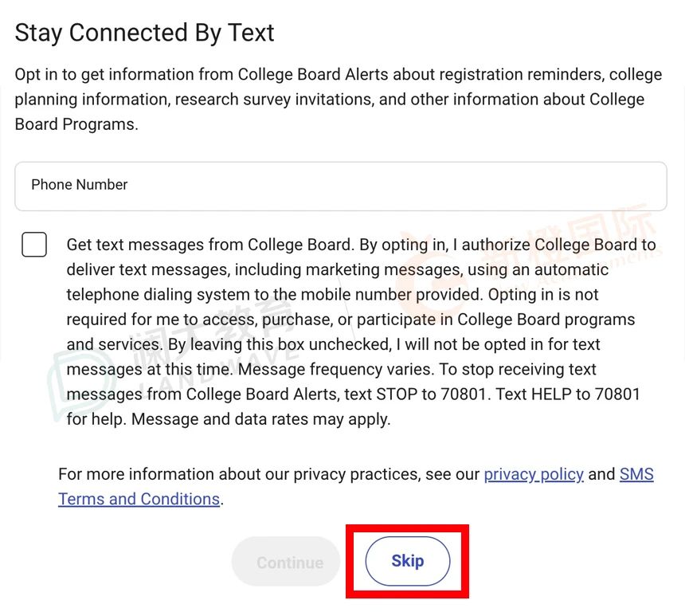Focus the Phone Number input field

[341, 186]
